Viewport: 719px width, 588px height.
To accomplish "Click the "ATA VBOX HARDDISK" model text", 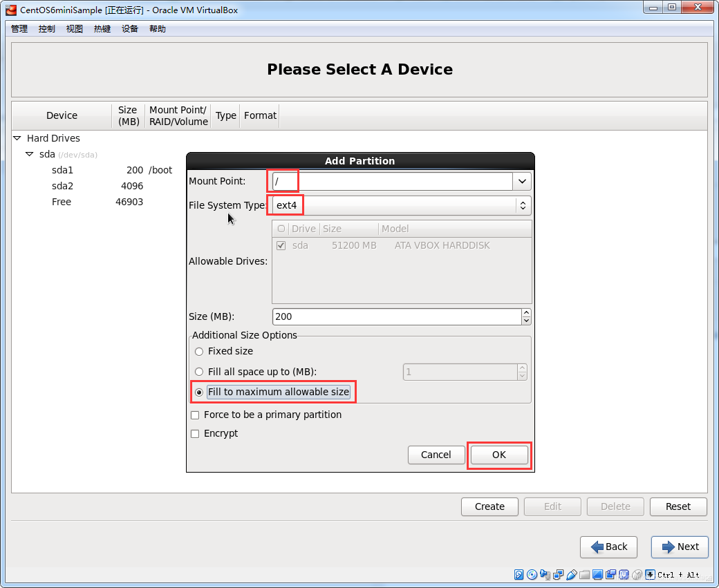I will pyautogui.click(x=442, y=246).
